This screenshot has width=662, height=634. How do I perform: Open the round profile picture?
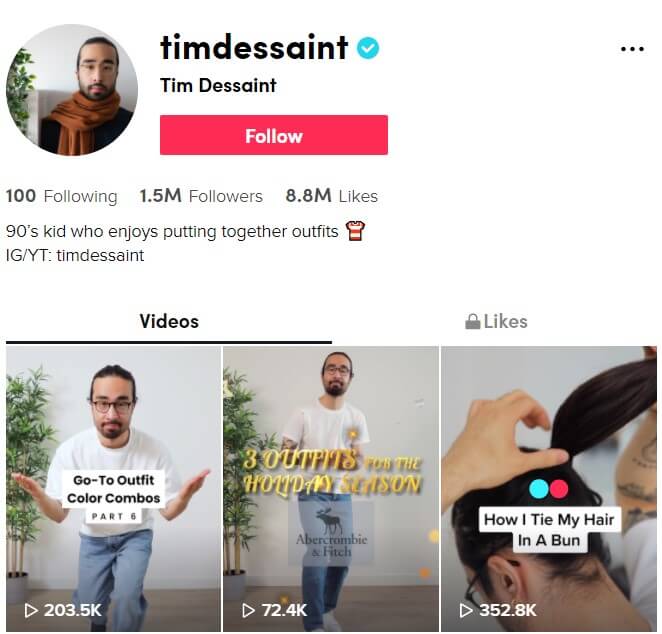[72, 90]
